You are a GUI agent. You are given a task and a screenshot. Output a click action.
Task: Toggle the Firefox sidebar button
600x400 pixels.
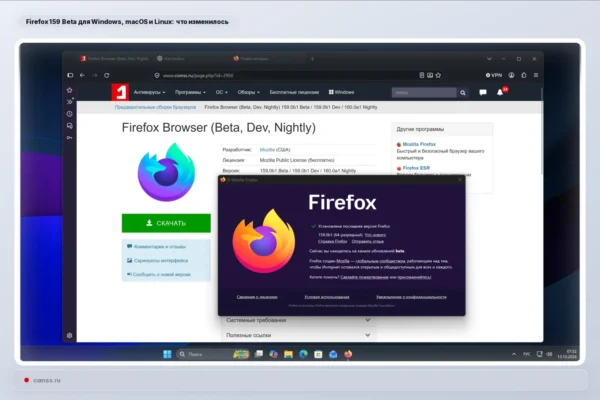click(70, 75)
